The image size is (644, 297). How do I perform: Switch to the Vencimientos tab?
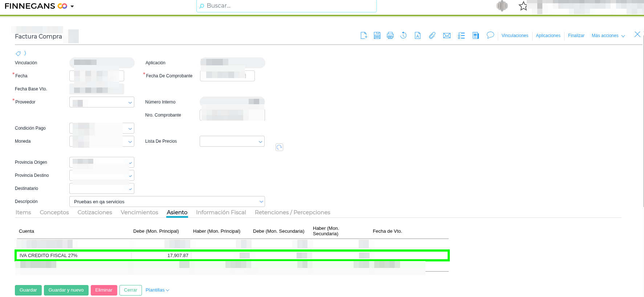tap(139, 212)
